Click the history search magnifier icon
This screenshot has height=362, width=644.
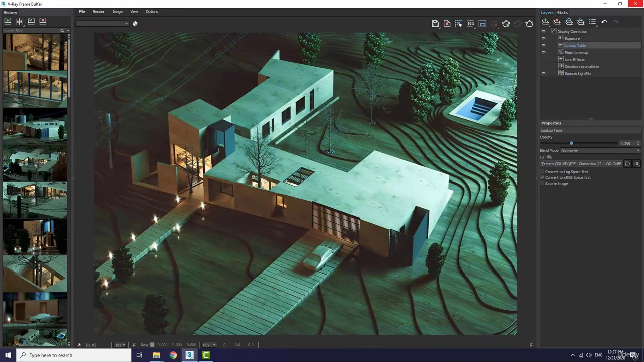point(62,31)
